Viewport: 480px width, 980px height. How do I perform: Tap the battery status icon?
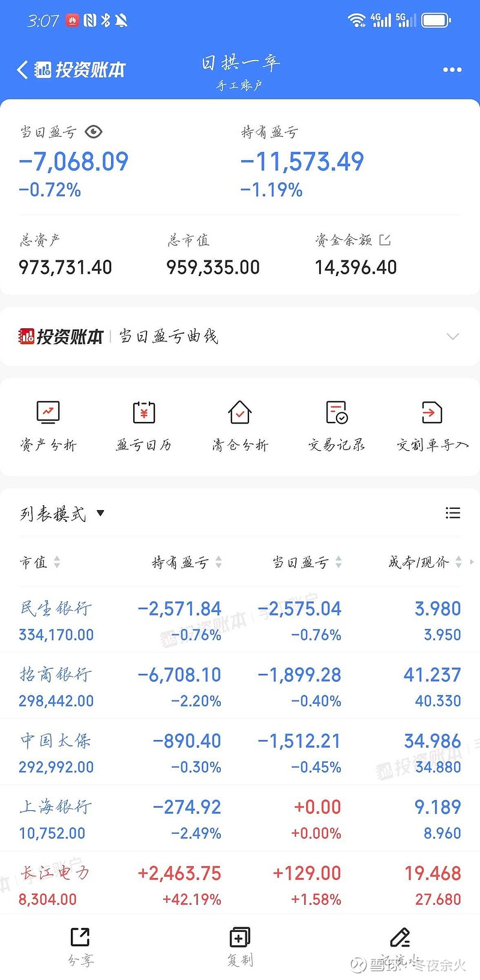tap(436, 20)
